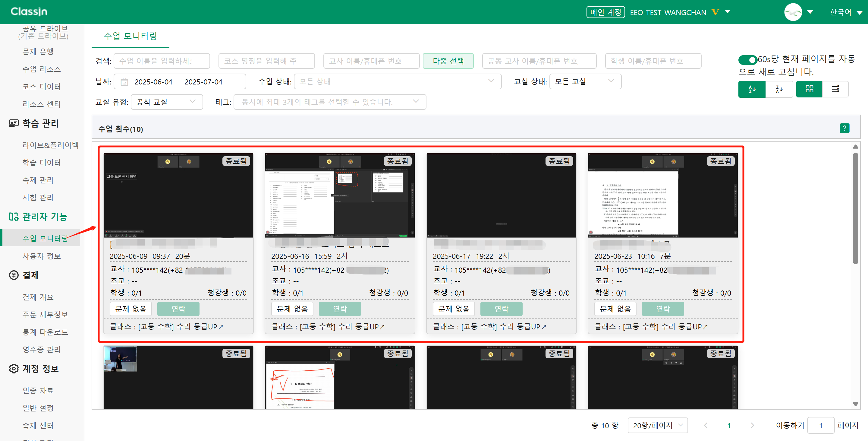Focus the 학생 이름/휴대폰 번호 field

pos(653,61)
